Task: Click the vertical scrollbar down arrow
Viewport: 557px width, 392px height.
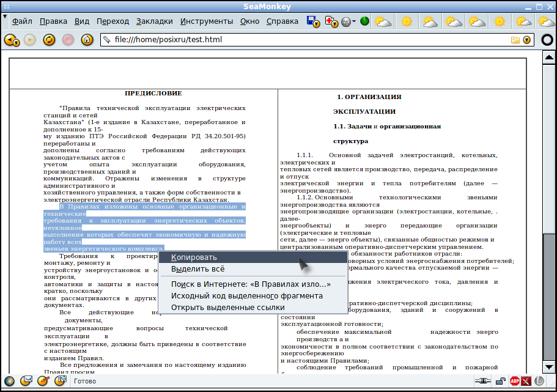Action: [x=549, y=367]
